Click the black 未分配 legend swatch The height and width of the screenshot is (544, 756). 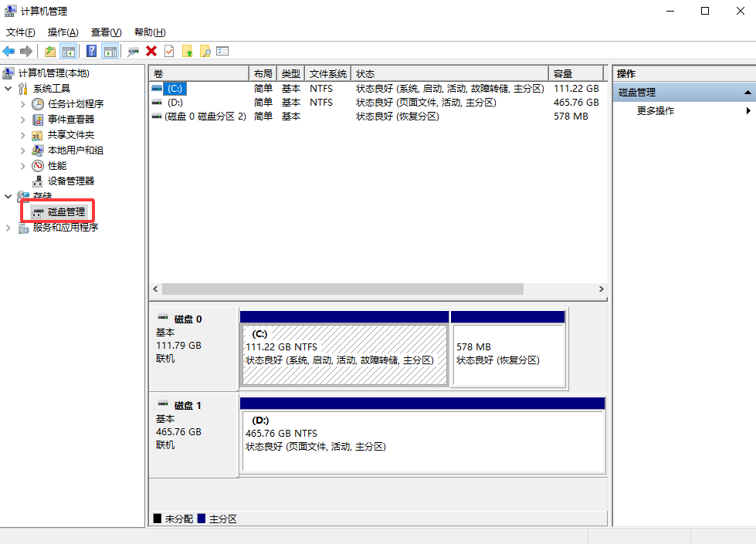158,519
